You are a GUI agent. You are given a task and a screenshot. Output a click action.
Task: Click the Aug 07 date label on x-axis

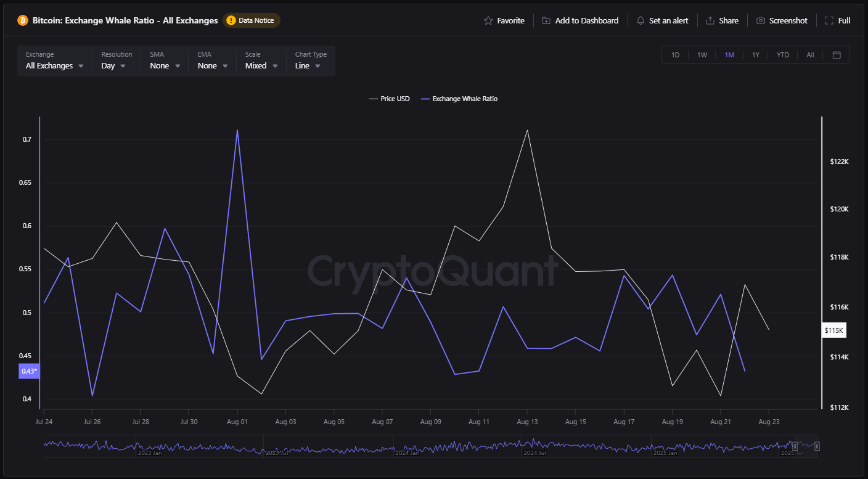[382, 422]
